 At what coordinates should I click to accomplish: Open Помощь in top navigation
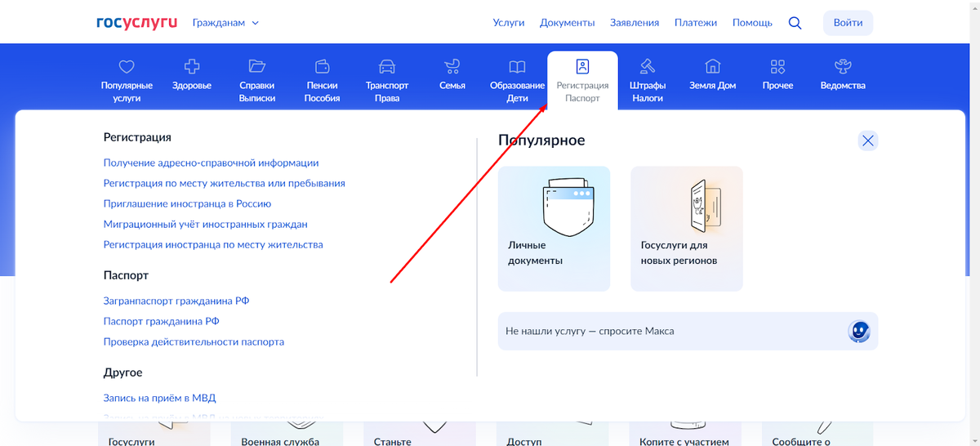point(752,23)
